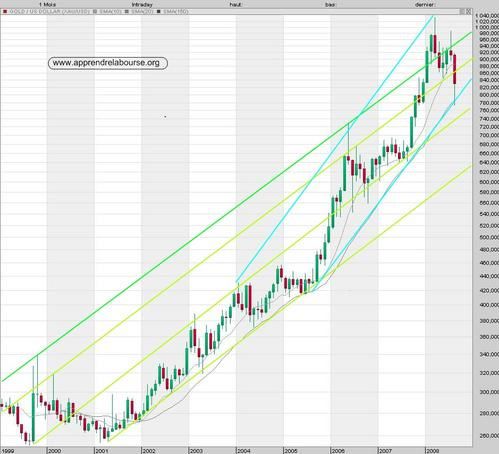Click the SMA(150) dark legend square

pyautogui.click(x=159, y=12)
